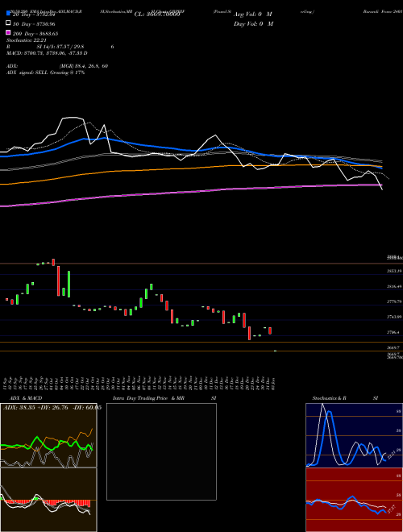The image size is (403, 532).
Task: Click the MACD histogram panel
Action: pos(48,500)
